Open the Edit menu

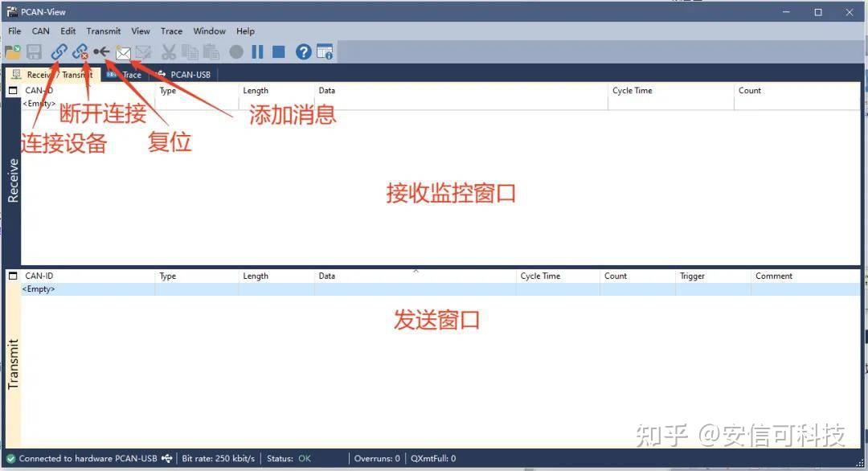click(68, 31)
